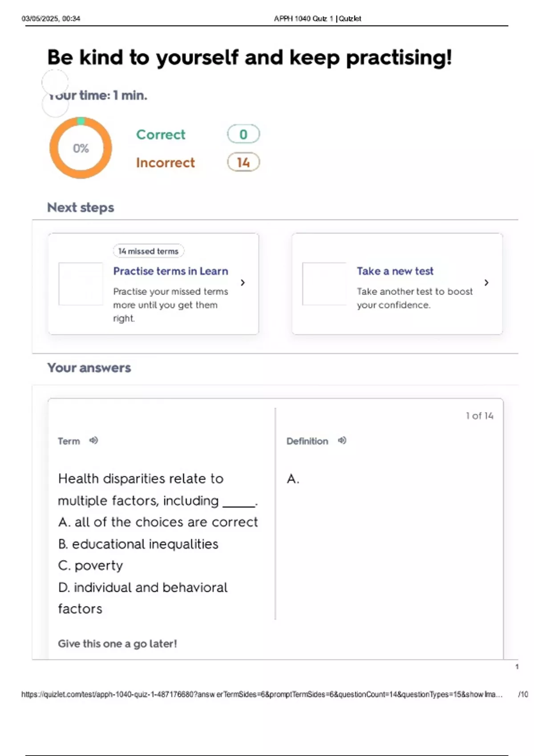Viewport: 534px width, 756px height.
Task: Click the Your answers section heading
Action: 89,368
